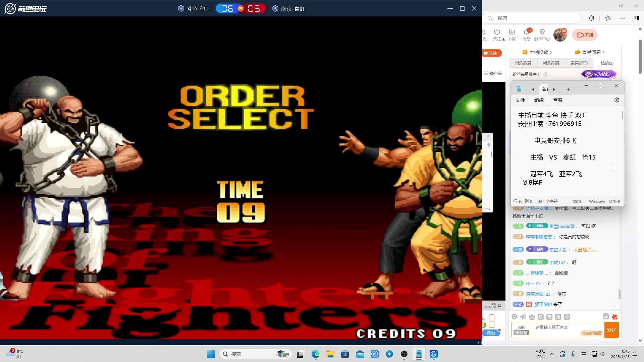Image resolution: width=644 pixels, height=362 pixels.
Task: Open File Explorer in taskbar
Action: 330,354
